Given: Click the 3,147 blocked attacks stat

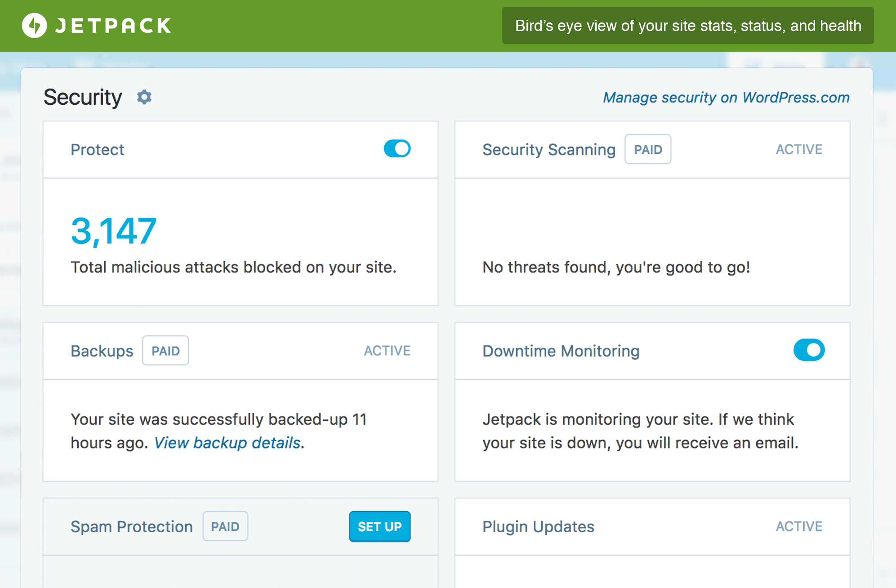Looking at the screenshot, I should coord(113,230).
